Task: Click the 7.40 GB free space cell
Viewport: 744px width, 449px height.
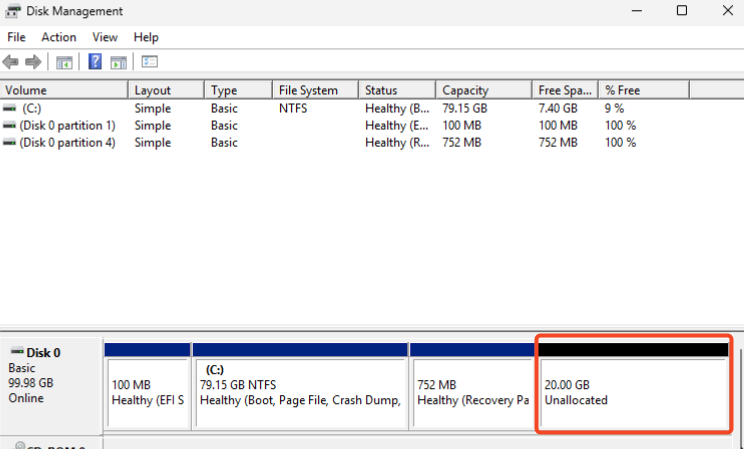Action: coord(558,109)
